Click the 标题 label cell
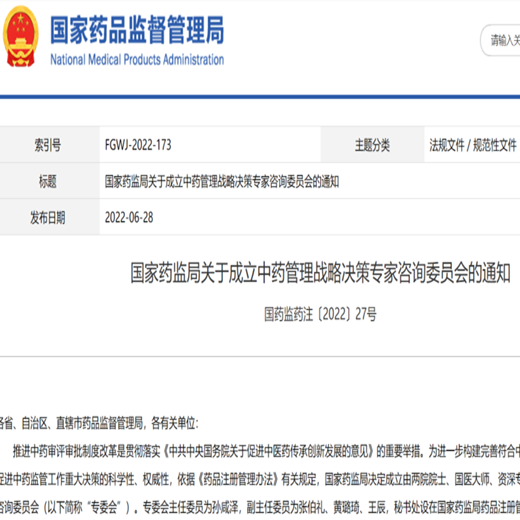 click(x=49, y=181)
